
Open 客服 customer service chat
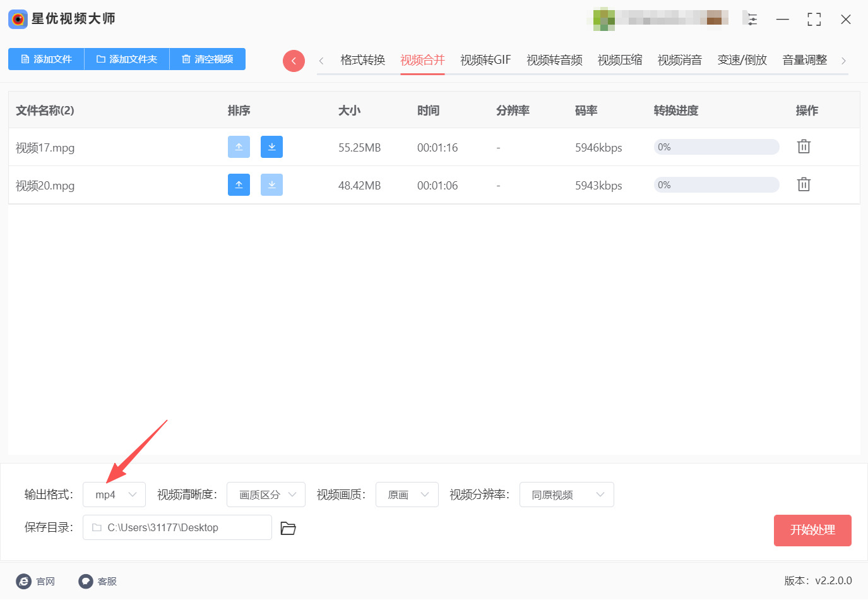point(98,581)
